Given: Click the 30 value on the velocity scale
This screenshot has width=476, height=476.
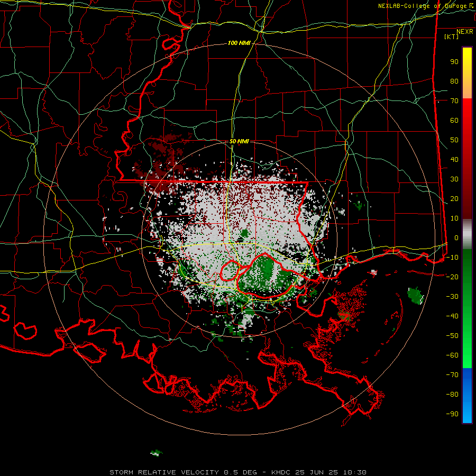Looking at the screenshot, I should click(x=454, y=179).
